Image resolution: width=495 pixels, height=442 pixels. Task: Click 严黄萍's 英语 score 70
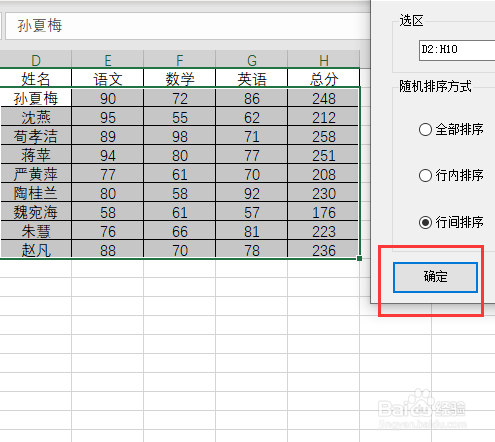point(252,174)
